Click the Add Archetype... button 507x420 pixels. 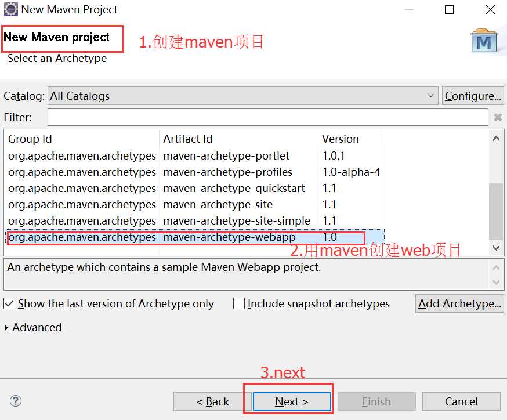tap(459, 303)
